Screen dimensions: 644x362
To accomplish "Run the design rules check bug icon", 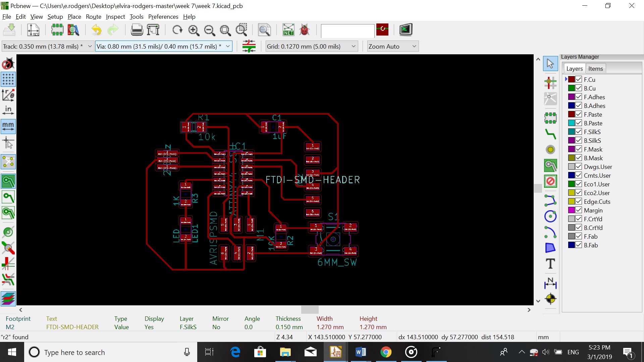I will 304,30.
